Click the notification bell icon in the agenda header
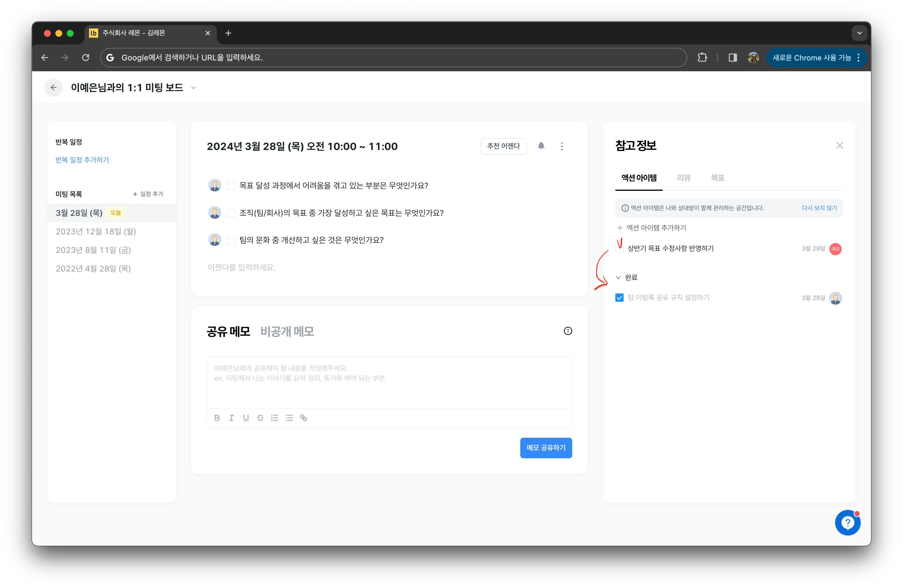The image size is (903, 588). click(x=541, y=146)
